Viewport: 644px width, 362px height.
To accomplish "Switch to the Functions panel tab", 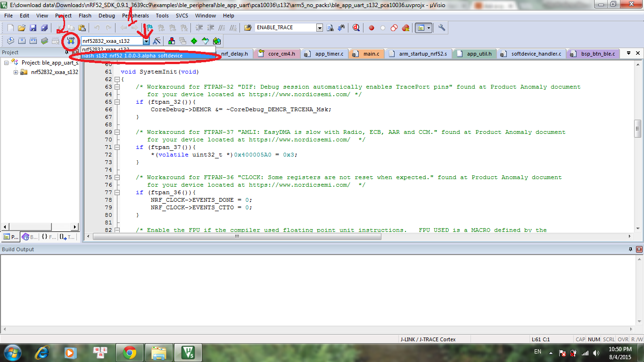I will (x=49, y=237).
